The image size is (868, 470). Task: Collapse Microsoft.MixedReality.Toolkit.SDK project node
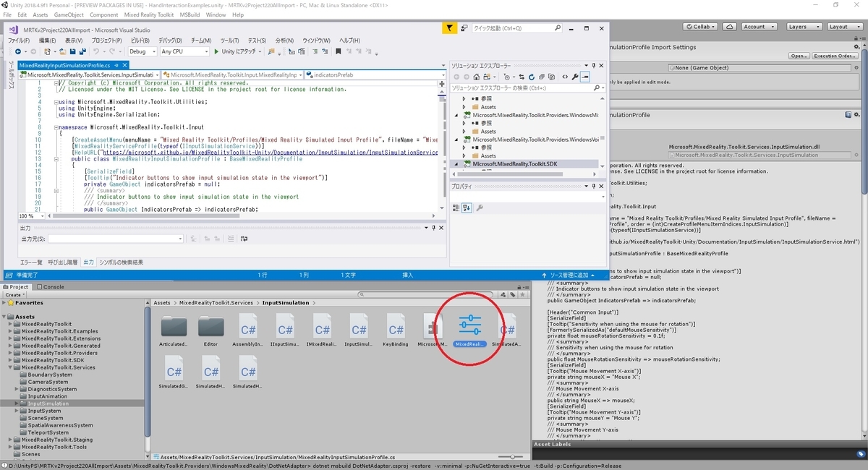pos(456,164)
